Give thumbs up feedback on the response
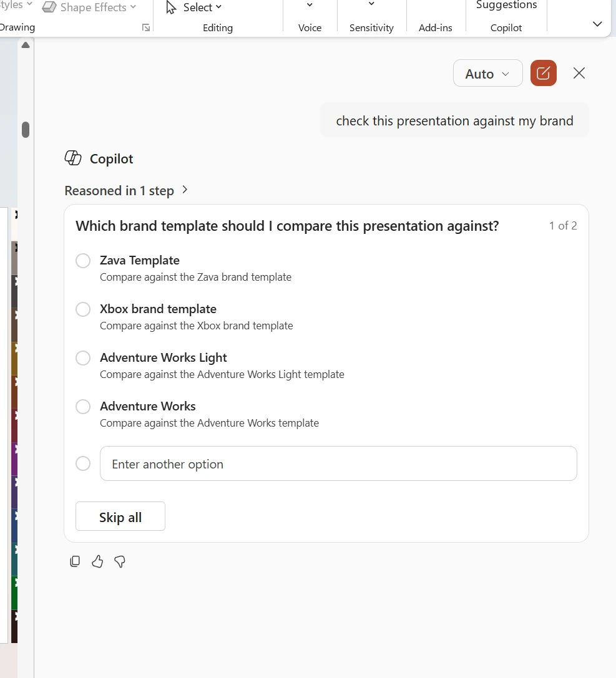 coord(97,561)
